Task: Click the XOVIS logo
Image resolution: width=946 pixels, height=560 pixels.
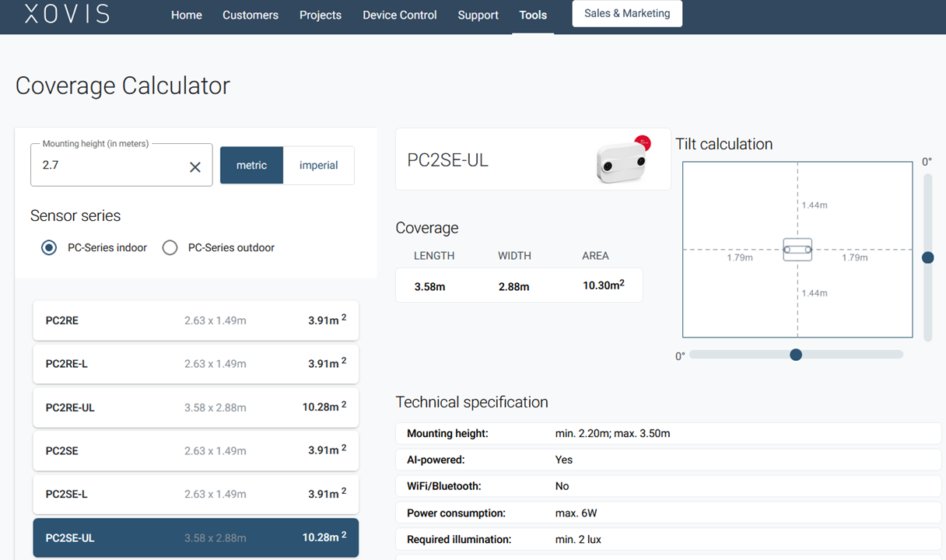Action: 67,14
